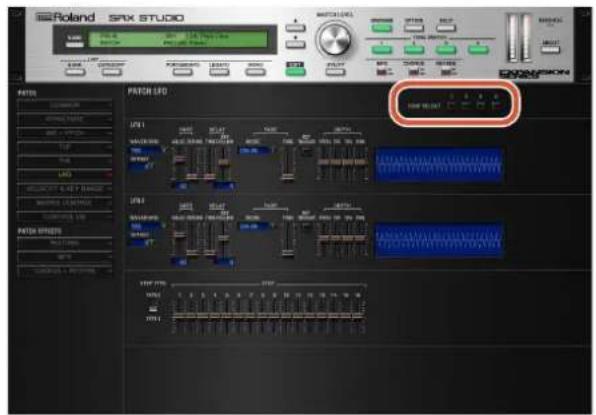
Task: Open LFO1 FADE MODE dropdown
Action: [x=256, y=150]
